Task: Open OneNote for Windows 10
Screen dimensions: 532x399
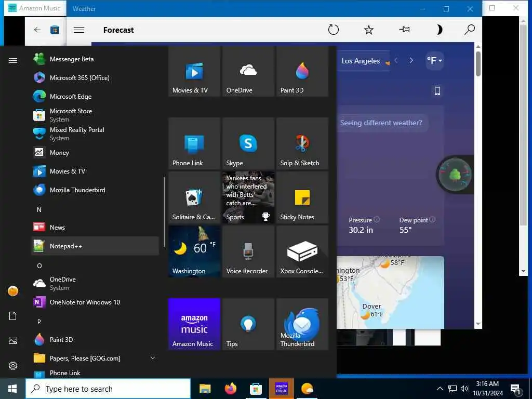Action: pos(95,302)
